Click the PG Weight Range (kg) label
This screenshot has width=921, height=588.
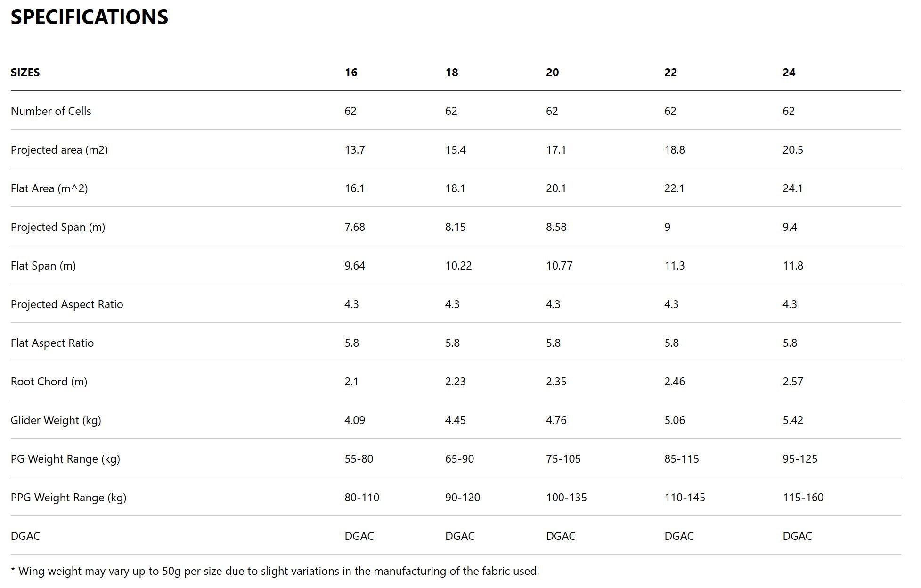click(65, 459)
